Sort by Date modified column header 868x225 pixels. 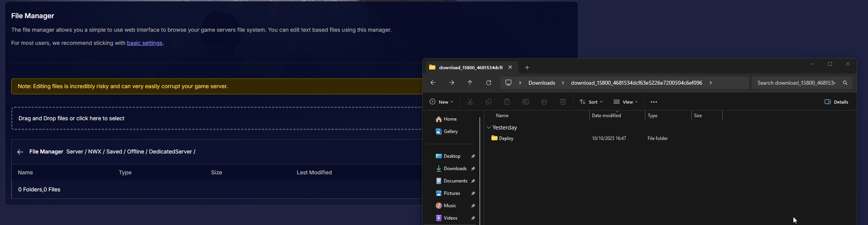[606, 116]
